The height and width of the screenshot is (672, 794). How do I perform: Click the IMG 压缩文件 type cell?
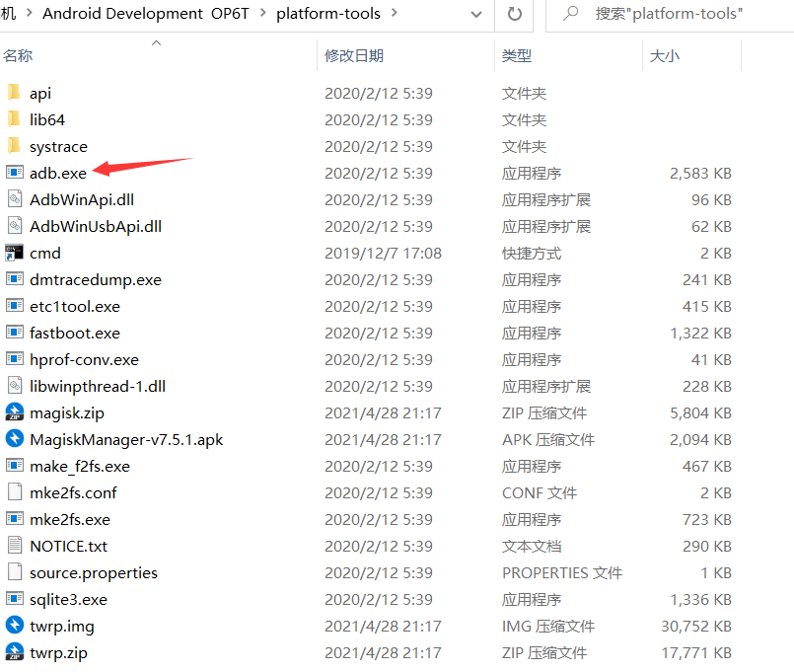click(x=548, y=626)
